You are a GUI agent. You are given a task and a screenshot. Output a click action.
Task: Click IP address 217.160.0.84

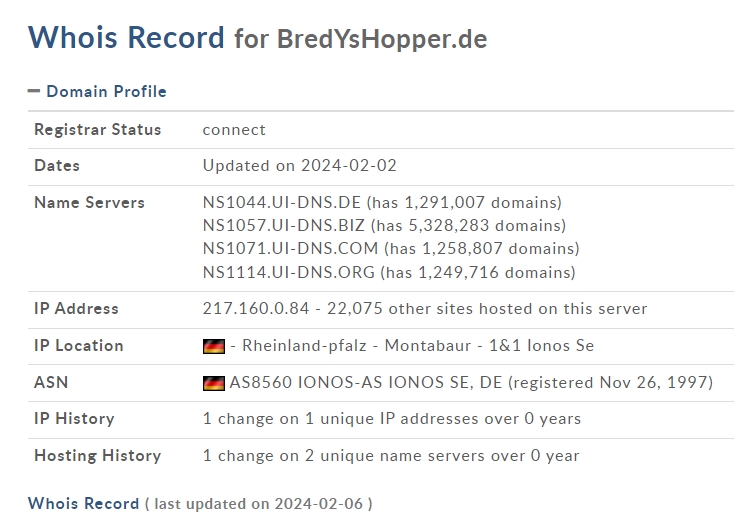[x=256, y=308]
